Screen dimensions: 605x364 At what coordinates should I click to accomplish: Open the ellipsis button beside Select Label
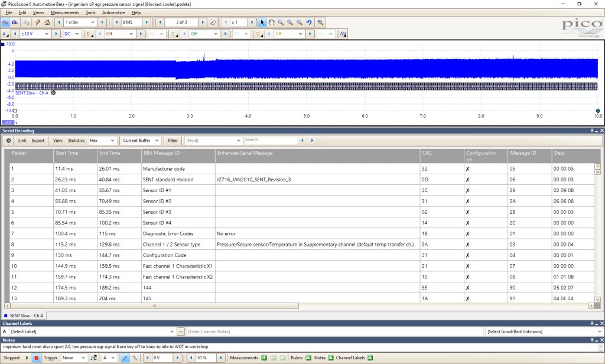(181, 331)
